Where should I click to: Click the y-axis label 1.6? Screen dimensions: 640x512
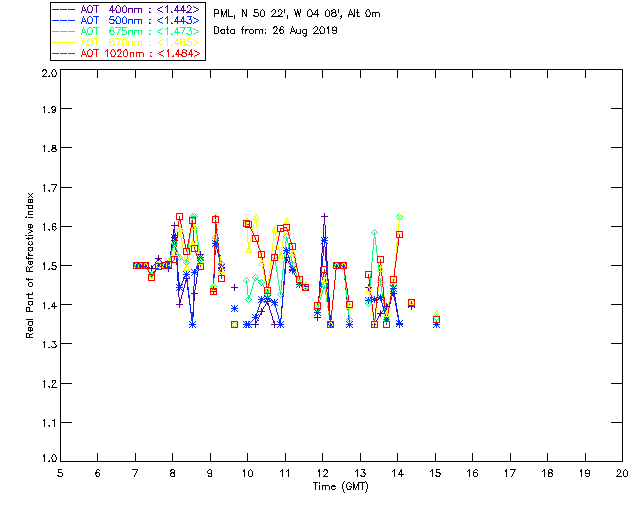click(x=49, y=227)
